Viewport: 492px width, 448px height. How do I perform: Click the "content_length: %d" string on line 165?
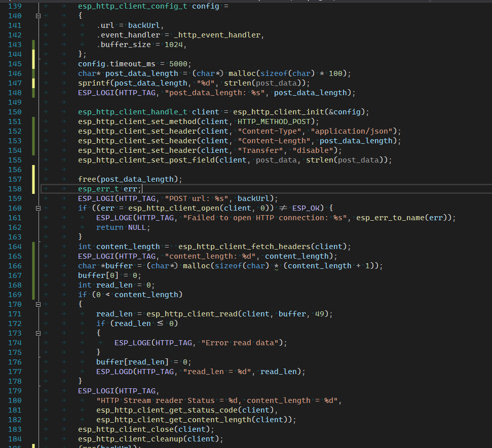(210, 257)
